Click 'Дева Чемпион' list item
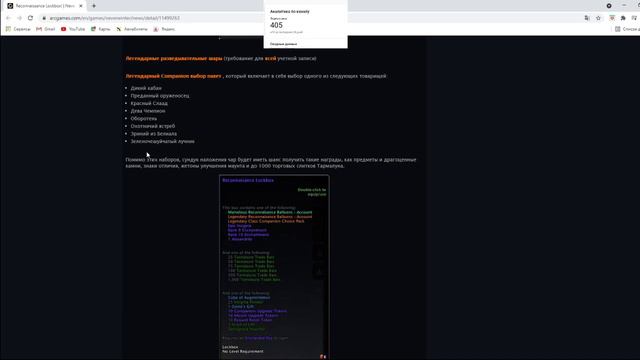 point(148,111)
